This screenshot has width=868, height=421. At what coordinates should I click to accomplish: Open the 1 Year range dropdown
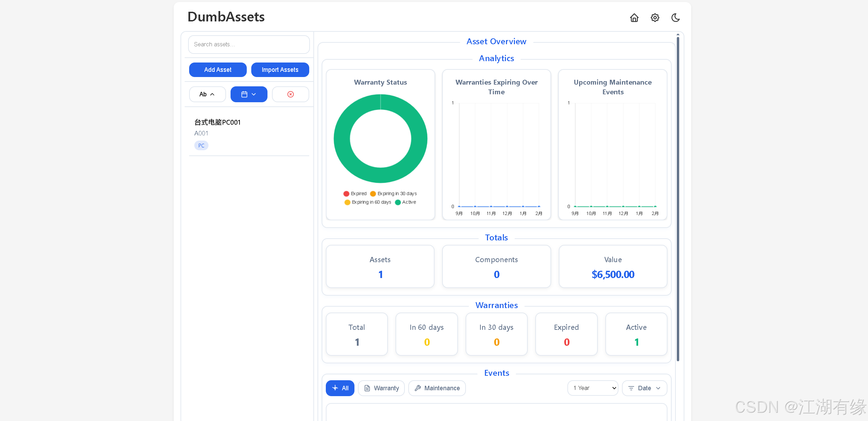pyautogui.click(x=593, y=388)
